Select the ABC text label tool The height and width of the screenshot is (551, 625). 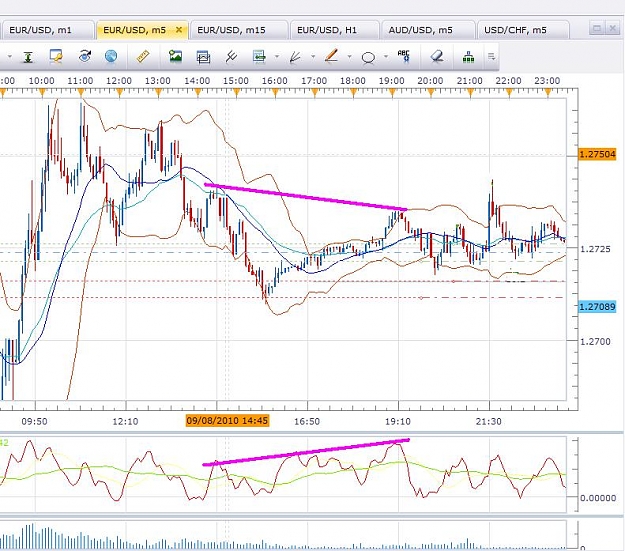click(x=404, y=56)
